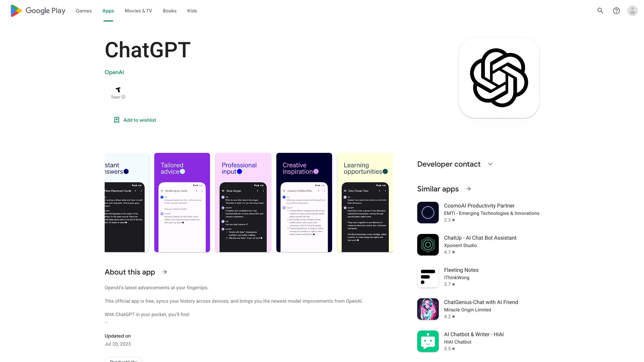Image resolution: width=644 pixels, height=362 pixels.
Task: Click the ChatGenius Chat with AI Friend icon
Action: (x=428, y=309)
